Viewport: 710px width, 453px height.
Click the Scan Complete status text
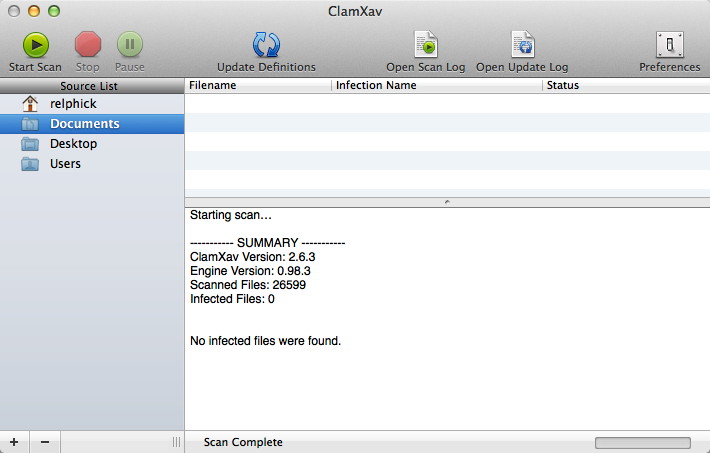243,442
